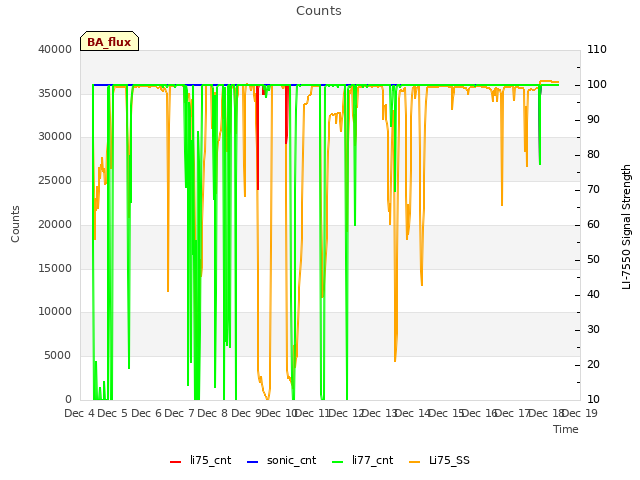
Task: Click the Dec 7 date label
Action: 180,413
